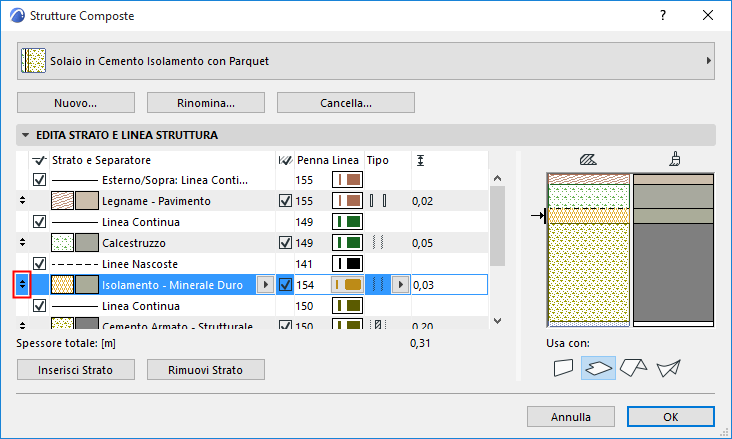Viewport: 732px width, 439px height.
Task: Click the Annulla button
Action: (571, 417)
